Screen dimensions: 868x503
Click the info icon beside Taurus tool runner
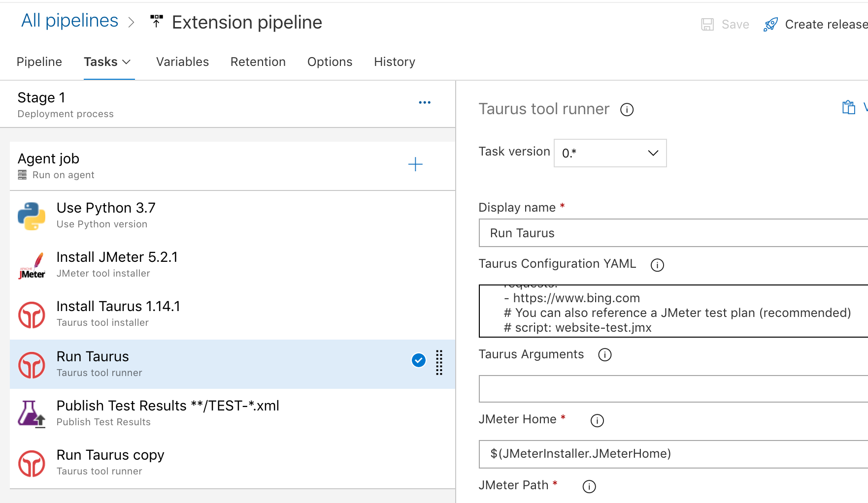[627, 109]
